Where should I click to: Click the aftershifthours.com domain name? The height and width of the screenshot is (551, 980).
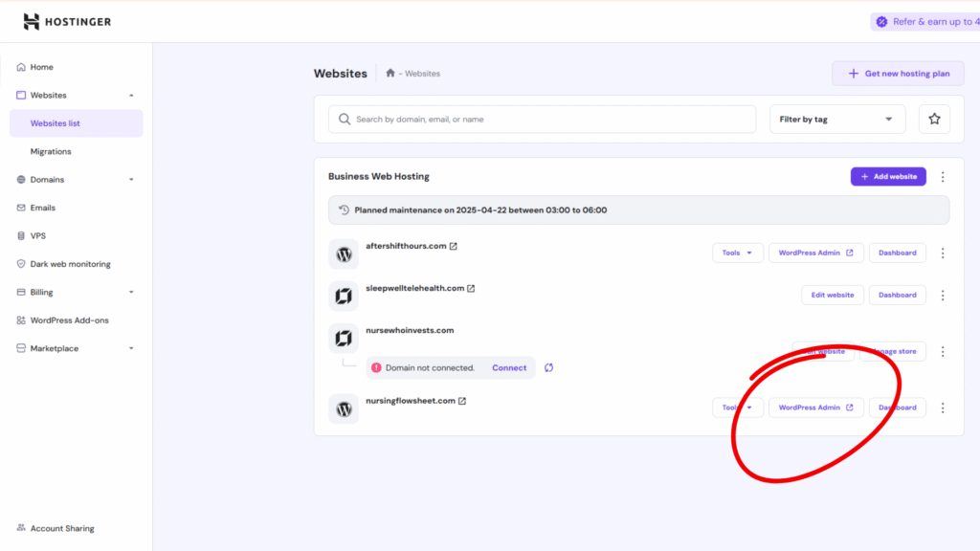coord(406,246)
